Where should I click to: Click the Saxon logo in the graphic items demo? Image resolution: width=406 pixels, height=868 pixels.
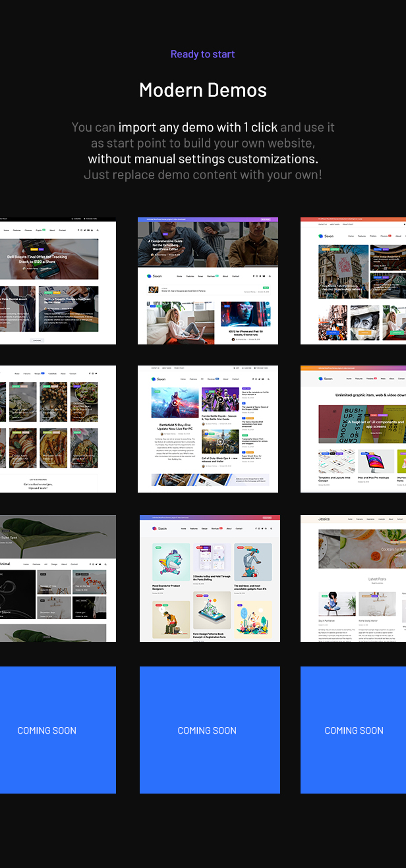click(326, 379)
